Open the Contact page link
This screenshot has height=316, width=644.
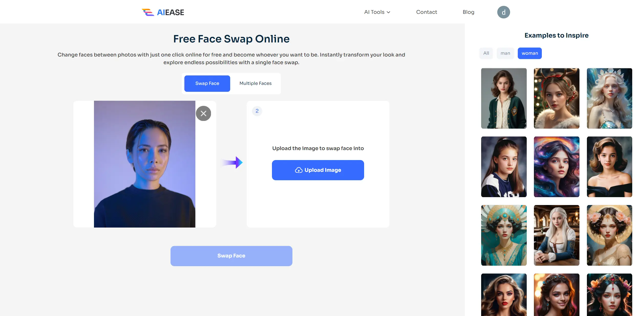[x=426, y=12]
